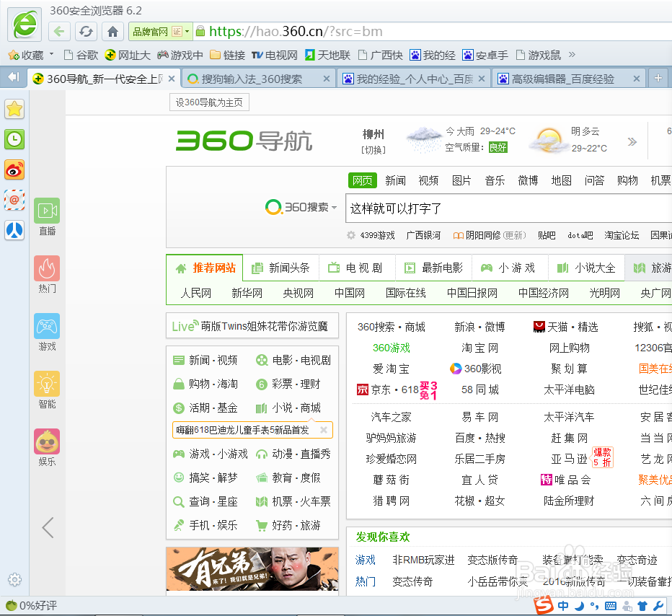Select 图片 search category
The height and width of the screenshot is (616, 672).
(461, 180)
